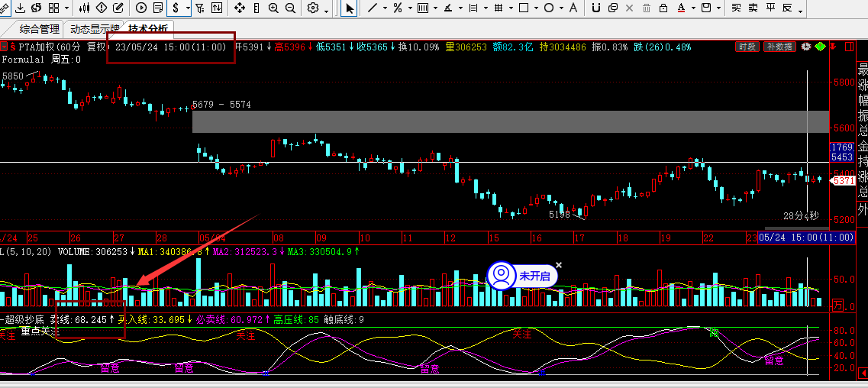Viewport: 868px width, 388px height.
Task: Open the edit note pencil icon
Action: click(x=118, y=8)
